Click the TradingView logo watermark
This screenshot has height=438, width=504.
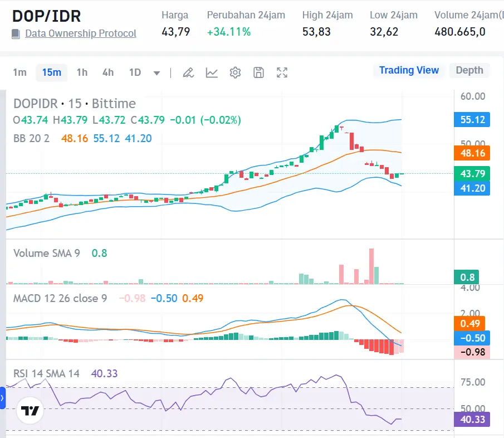(30, 411)
